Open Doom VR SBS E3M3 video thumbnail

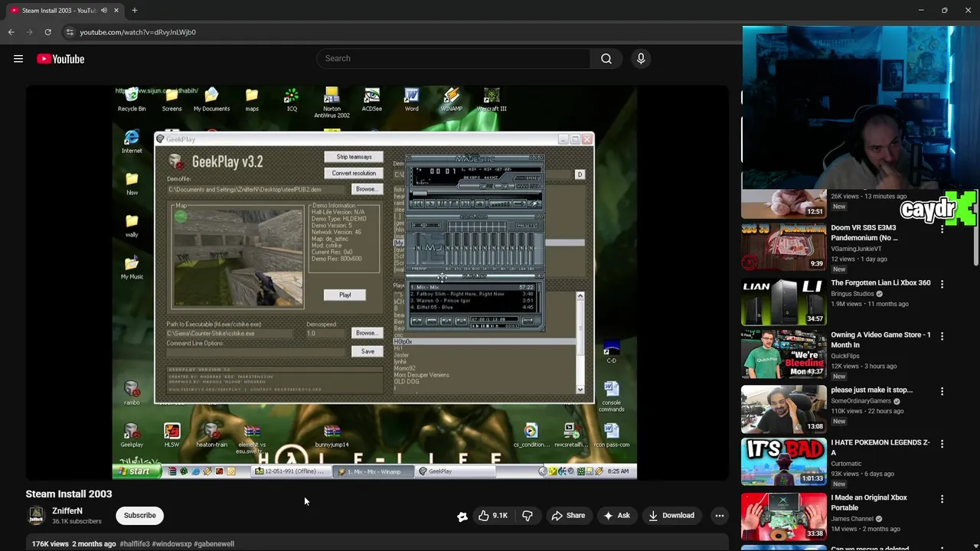783,246
